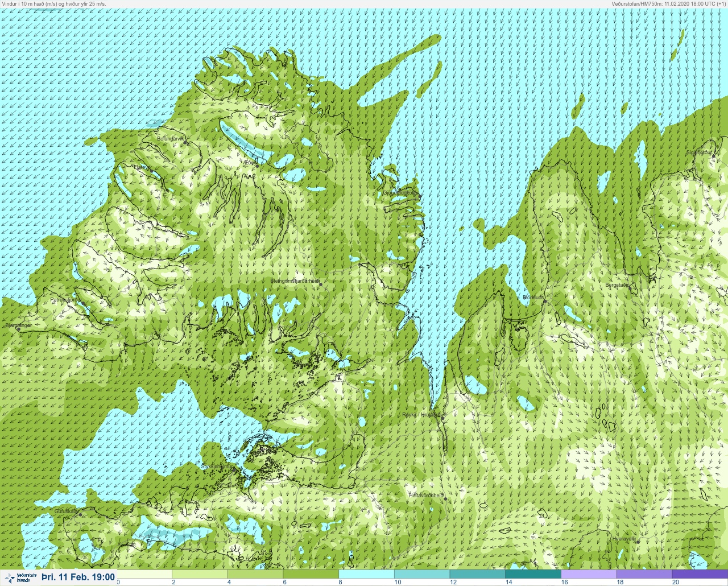728x586 pixels.
Task: Click the Stykkishólmur station label
Action: click(217, 466)
